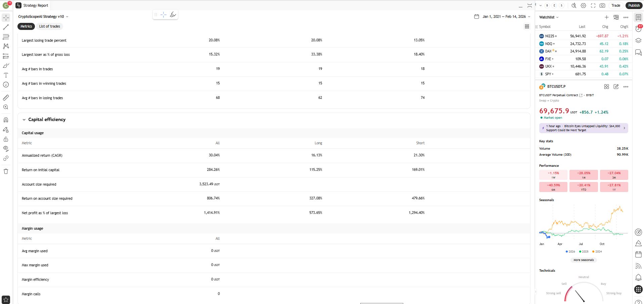Click the More seasonals button
This screenshot has width=644, height=304.
[583, 260]
